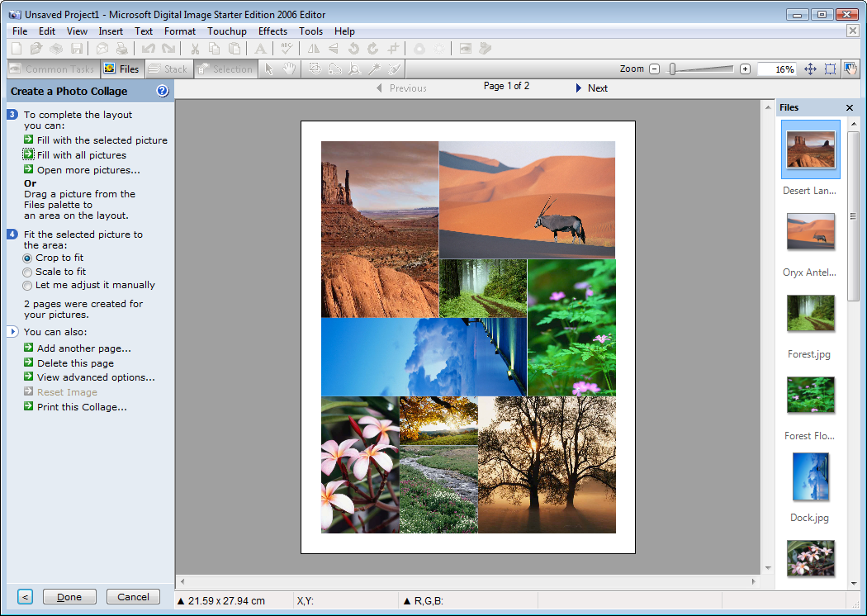Select the Desert Landscape thumbnail
867x616 pixels.
pyautogui.click(x=811, y=149)
